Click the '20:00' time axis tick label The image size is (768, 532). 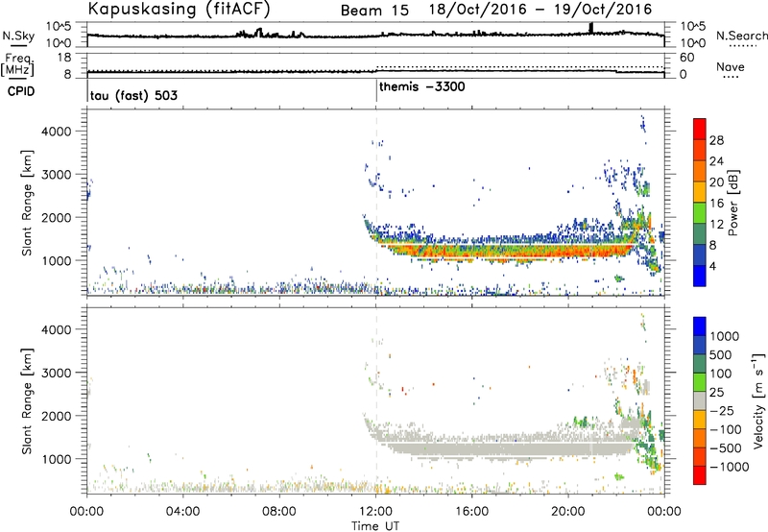point(568,512)
